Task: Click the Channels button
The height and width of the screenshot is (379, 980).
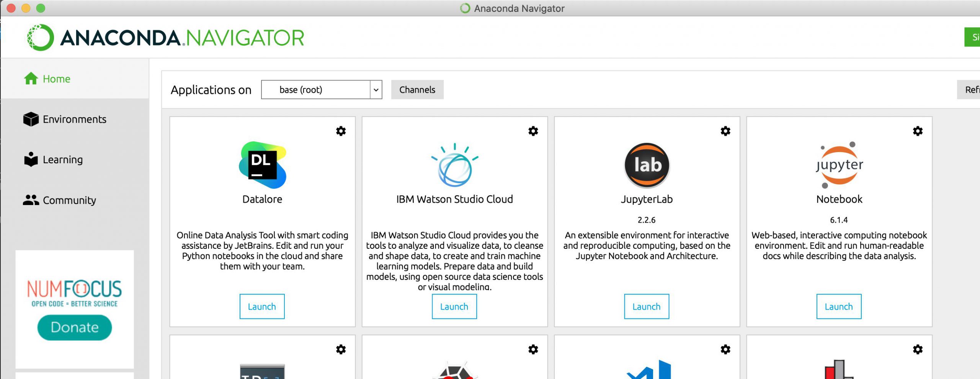Action: pyautogui.click(x=417, y=90)
